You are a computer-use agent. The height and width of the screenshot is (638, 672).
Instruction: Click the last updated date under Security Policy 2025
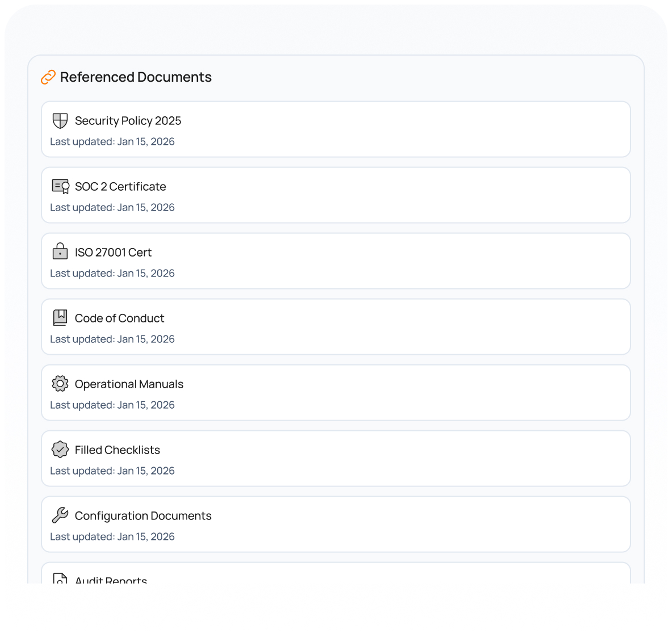click(112, 142)
